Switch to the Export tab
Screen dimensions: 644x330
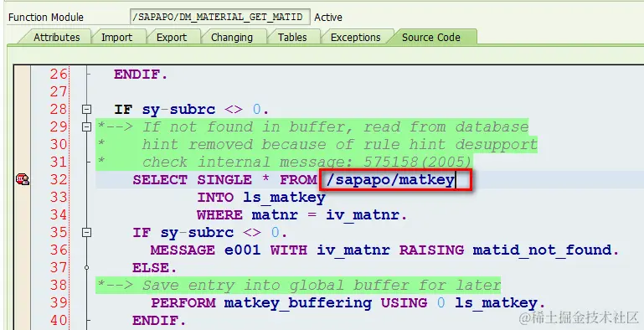(172, 38)
